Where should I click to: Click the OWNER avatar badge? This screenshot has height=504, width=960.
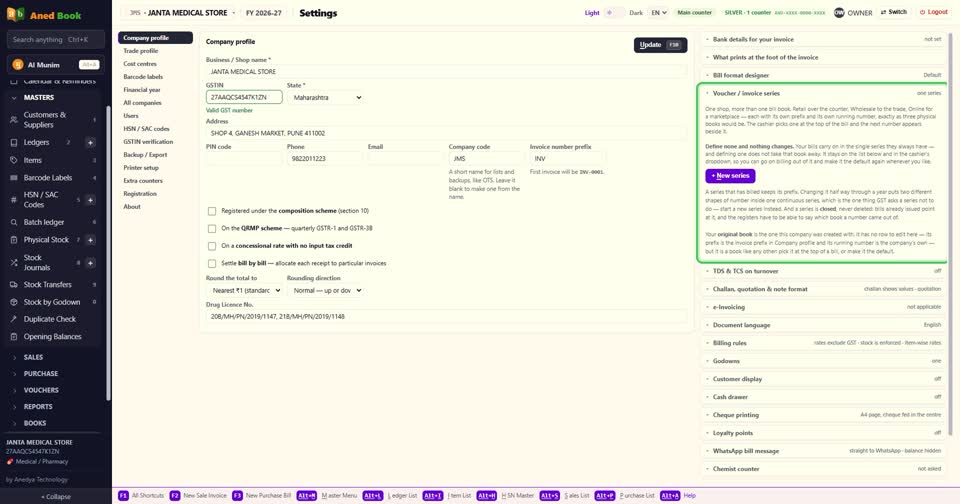point(839,12)
